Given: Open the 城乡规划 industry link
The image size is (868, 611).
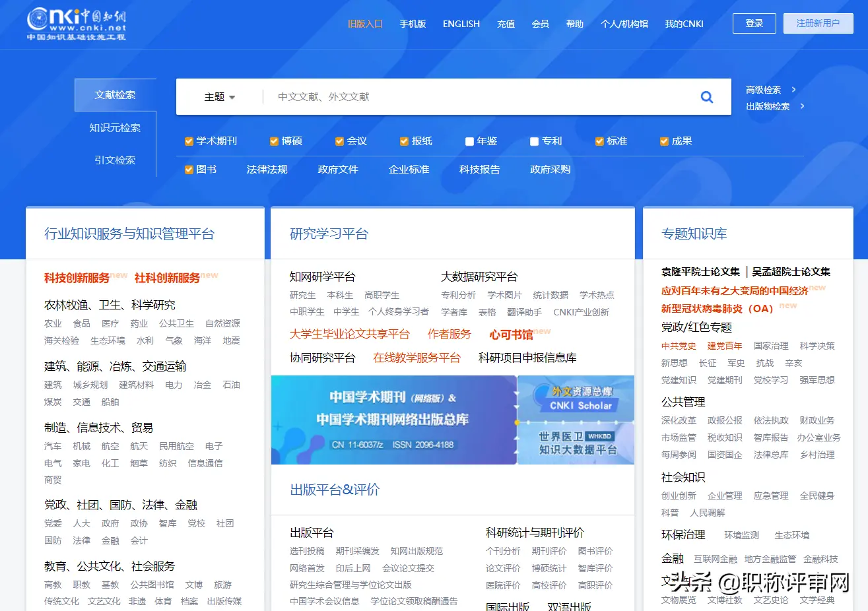Looking at the screenshot, I should pyautogui.click(x=90, y=385).
